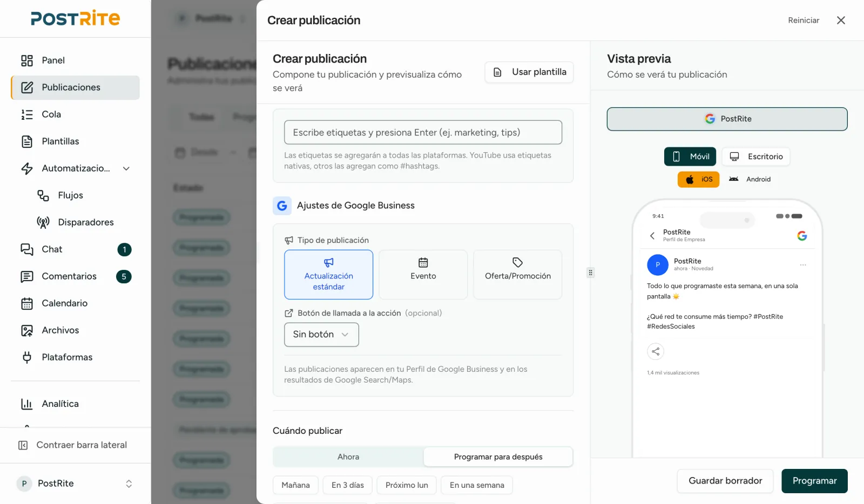Image resolution: width=864 pixels, height=504 pixels.
Task: Open the Cola queue list icon
Action: click(x=27, y=114)
